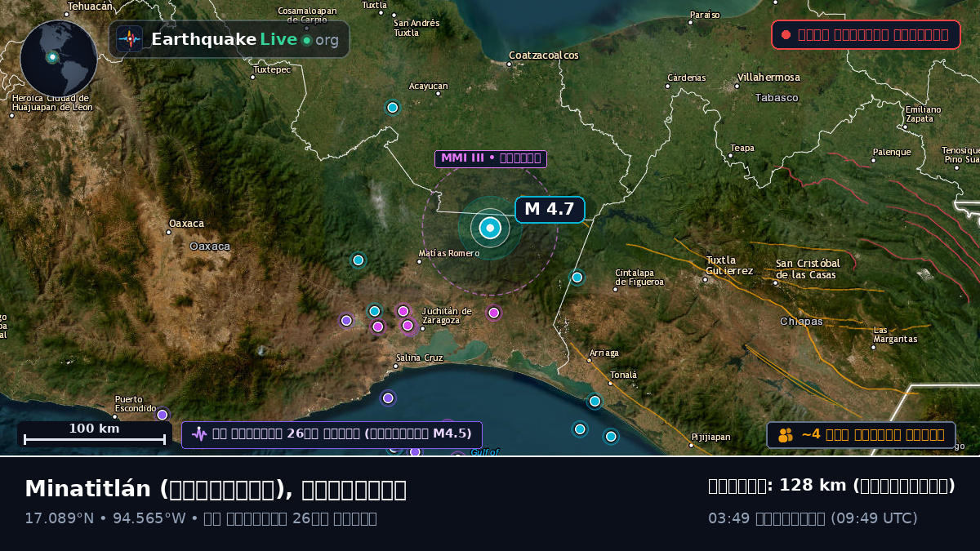
Task: Select the magenta quake dot east of Juchitán de Zaragoza
Action: click(494, 313)
